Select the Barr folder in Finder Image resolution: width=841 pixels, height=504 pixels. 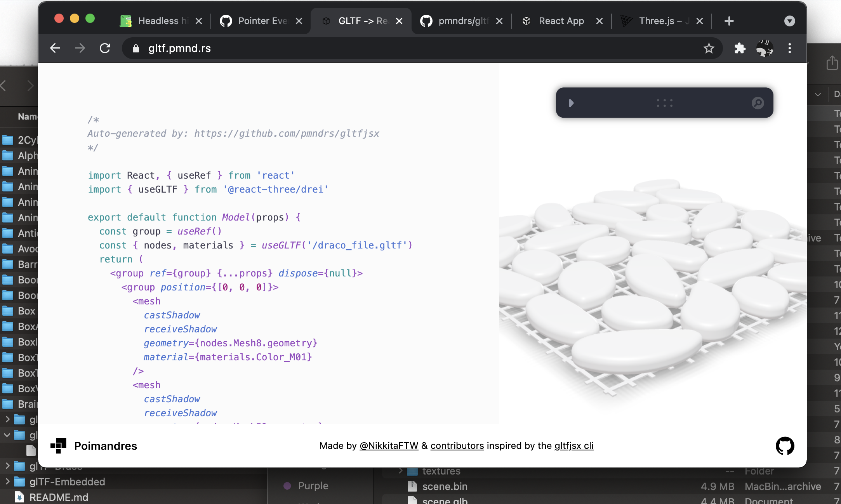click(19, 264)
